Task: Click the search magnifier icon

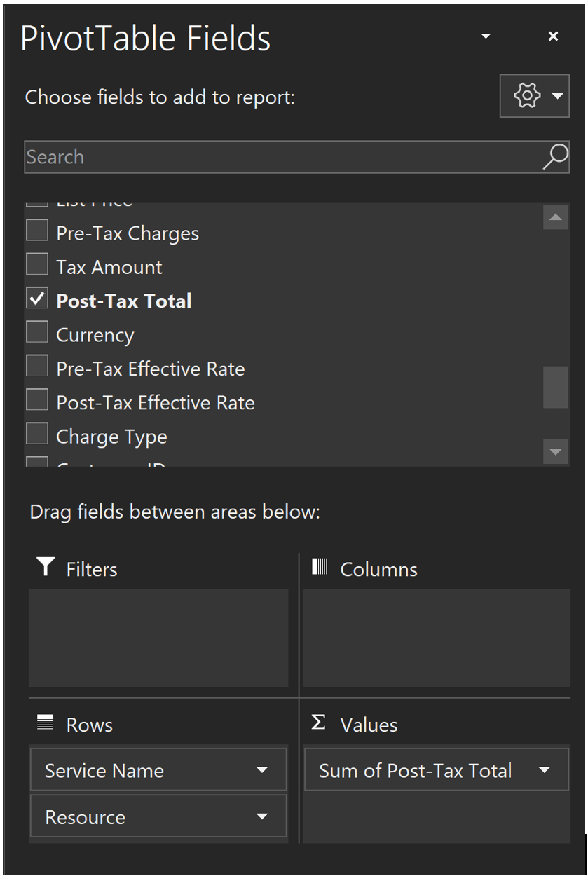Action: click(555, 157)
